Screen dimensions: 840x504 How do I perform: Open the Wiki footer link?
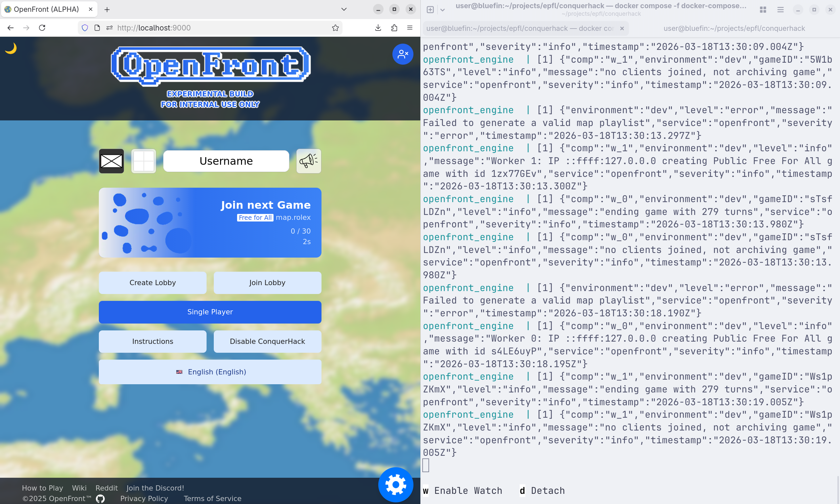pyautogui.click(x=79, y=488)
